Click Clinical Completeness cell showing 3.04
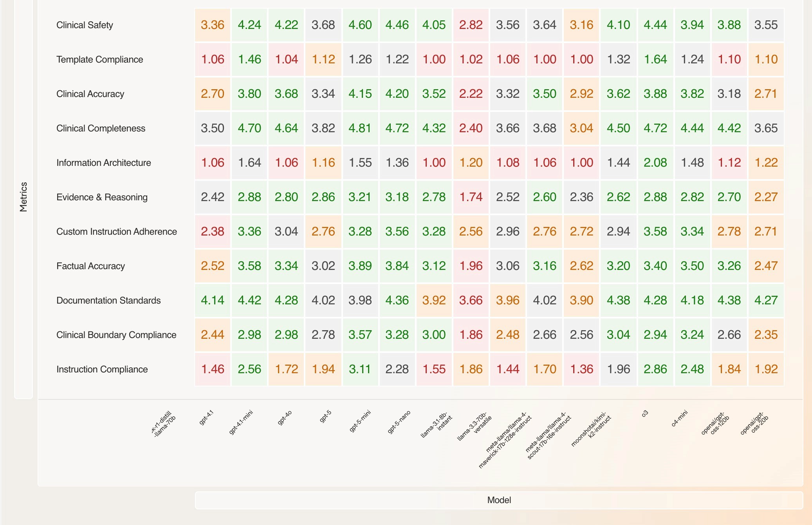 pyautogui.click(x=581, y=128)
